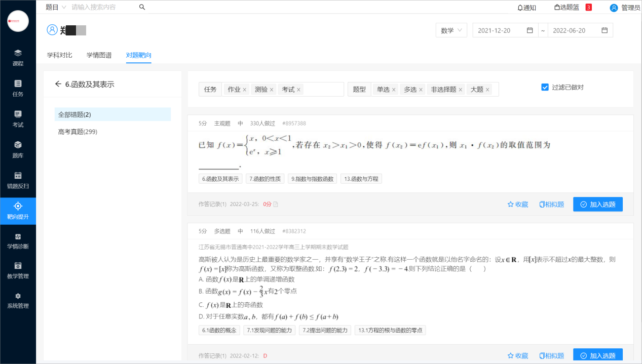This screenshot has height=364, width=642.
Task: Click the 管理员 user avatar
Action: click(614, 8)
